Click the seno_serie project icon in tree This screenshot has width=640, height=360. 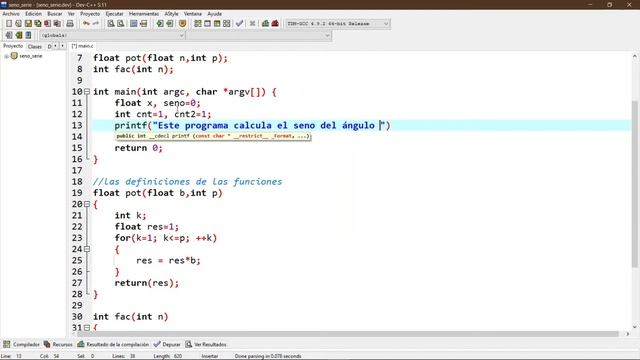pos(14,56)
